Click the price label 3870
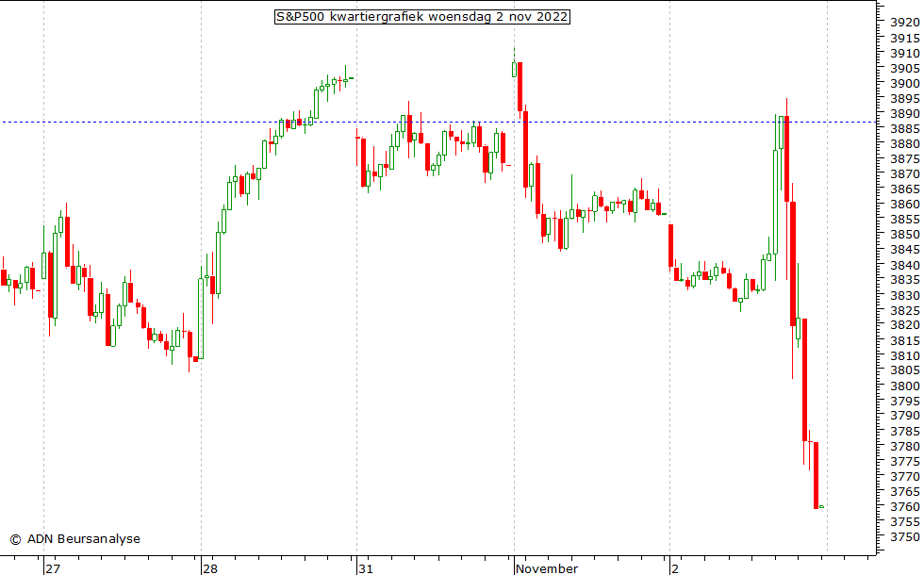Image resolution: width=924 pixels, height=575 pixels. coord(904,173)
